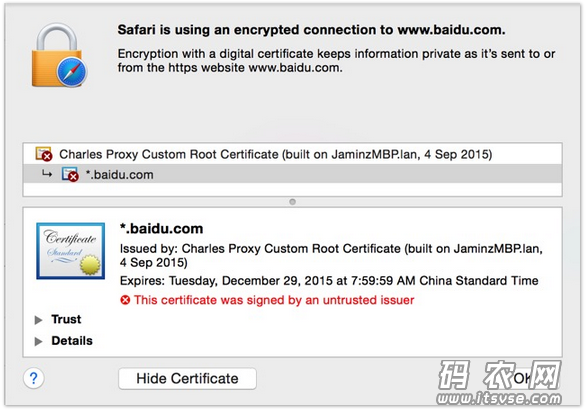Click the encrypted connection headline text
The height and width of the screenshot is (410, 586).
pyautogui.click(x=311, y=30)
